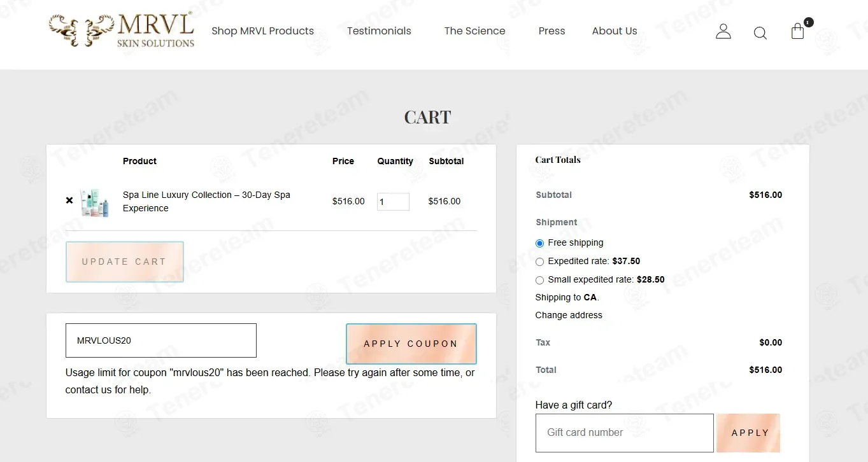Screen dimensions: 868x462
Task: Click the MRVL Skin Solutions logo
Action: (x=122, y=31)
